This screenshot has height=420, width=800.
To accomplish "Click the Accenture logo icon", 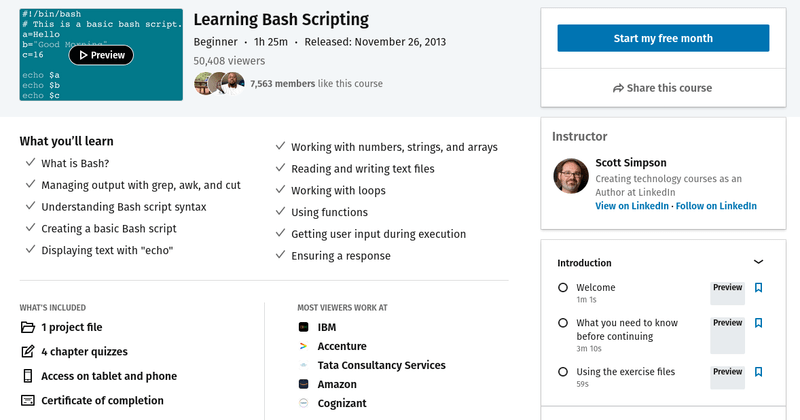I will click(303, 346).
